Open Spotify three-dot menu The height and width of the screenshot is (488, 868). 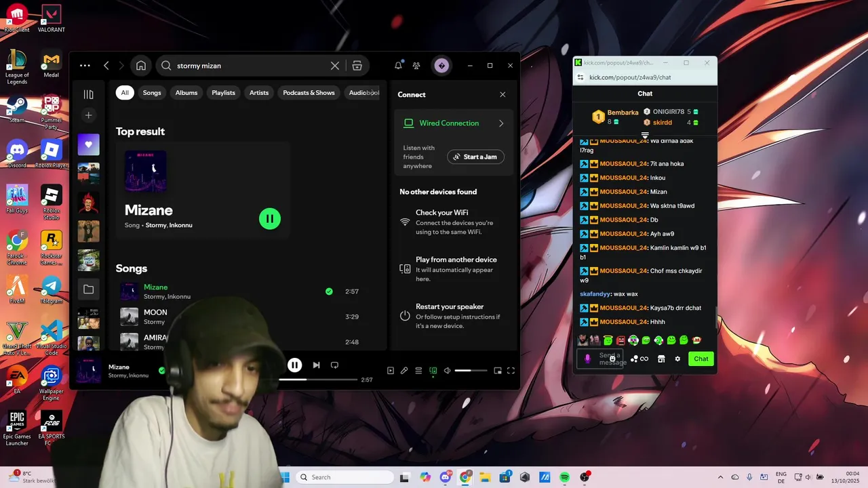pyautogui.click(x=85, y=66)
